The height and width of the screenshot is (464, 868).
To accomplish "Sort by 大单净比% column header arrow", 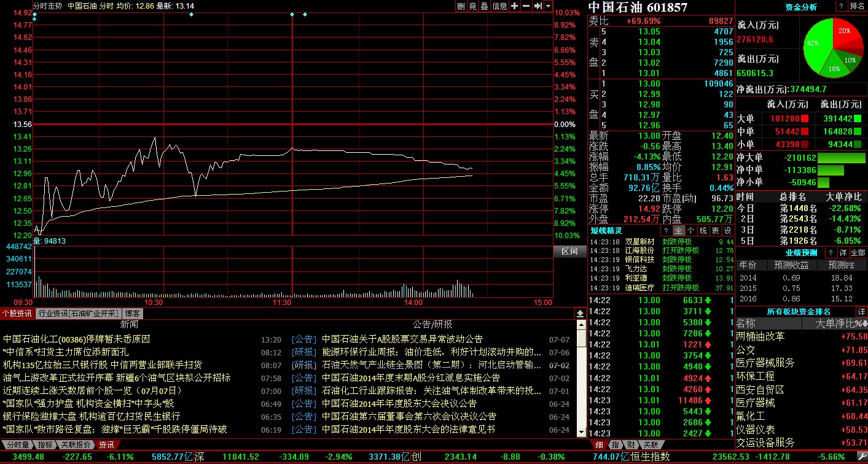I will coord(863,323).
